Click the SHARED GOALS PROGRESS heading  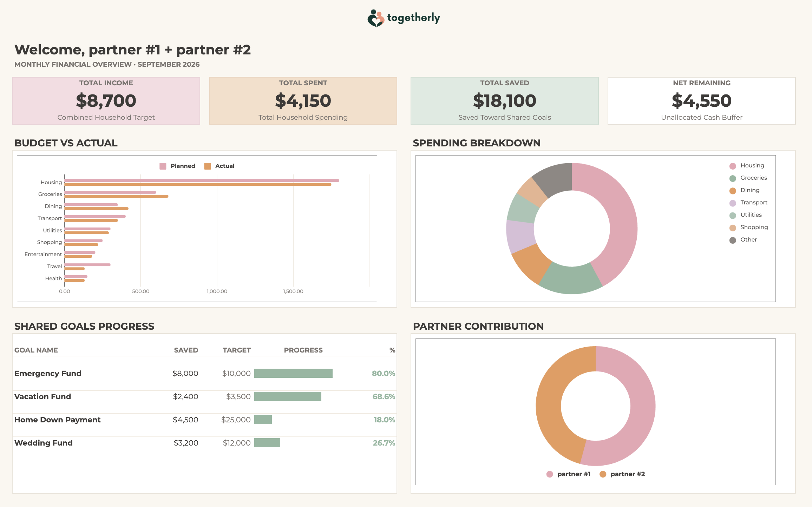pos(84,327)
